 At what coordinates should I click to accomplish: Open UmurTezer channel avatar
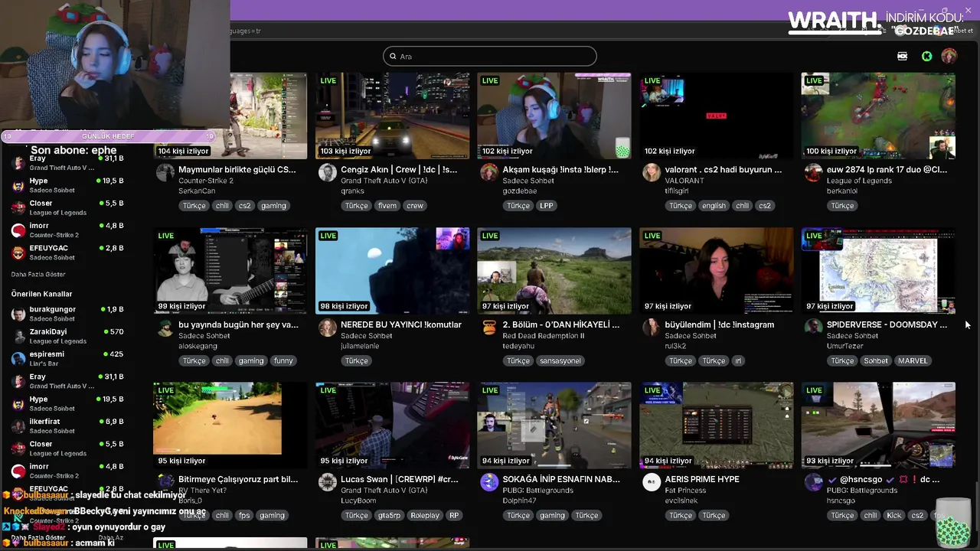click(x=813, y=328)
